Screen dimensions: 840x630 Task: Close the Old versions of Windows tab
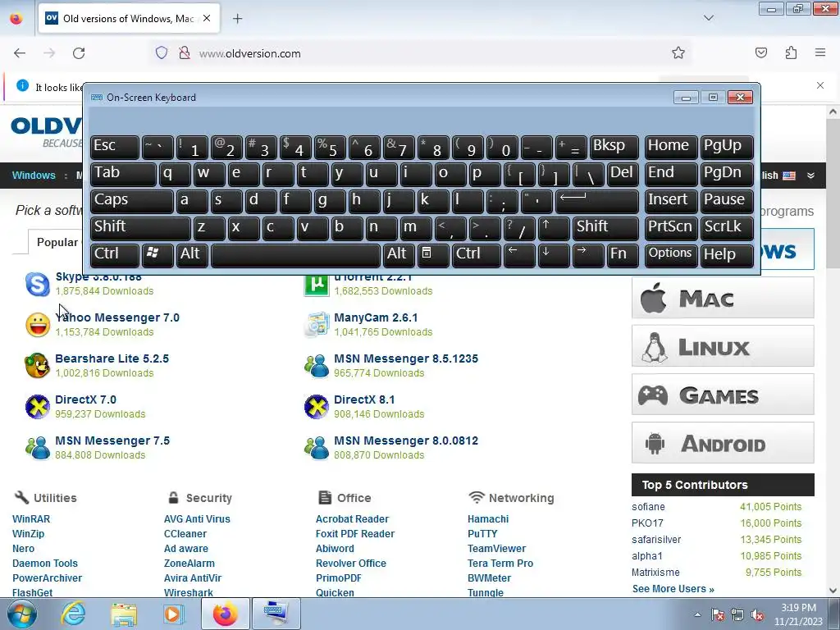tap(207, 18)
